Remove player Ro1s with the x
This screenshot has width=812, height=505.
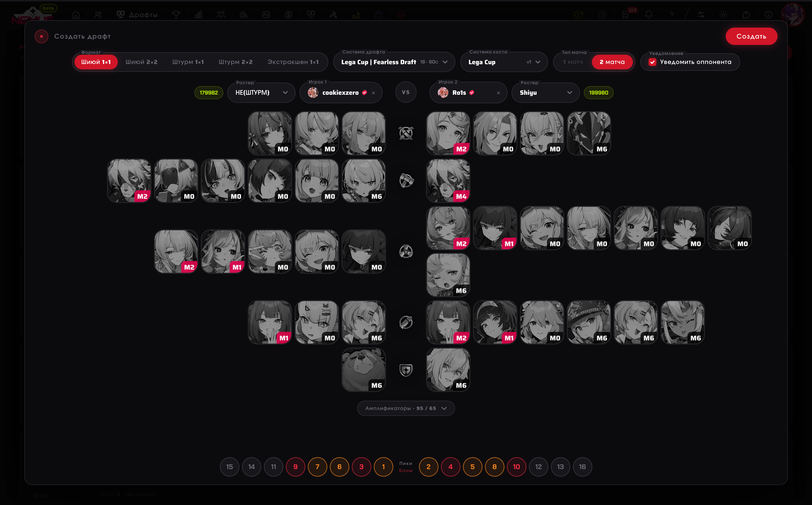pyautogui.click(x=498, y=93)
